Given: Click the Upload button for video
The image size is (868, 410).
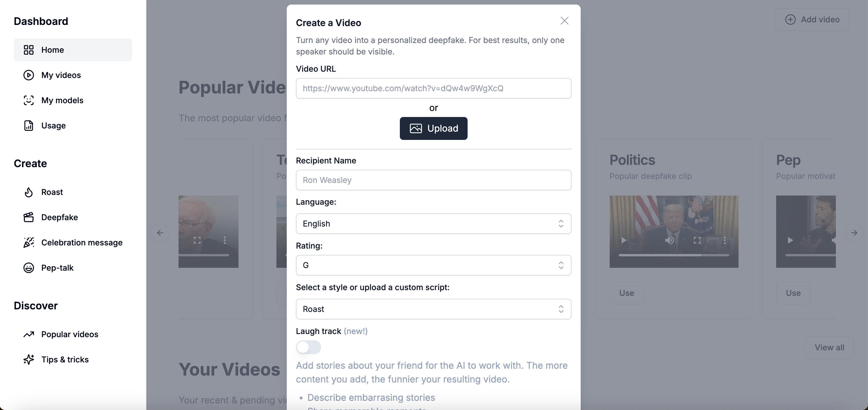Looking at the screenshot, I should tap(433, 128).
